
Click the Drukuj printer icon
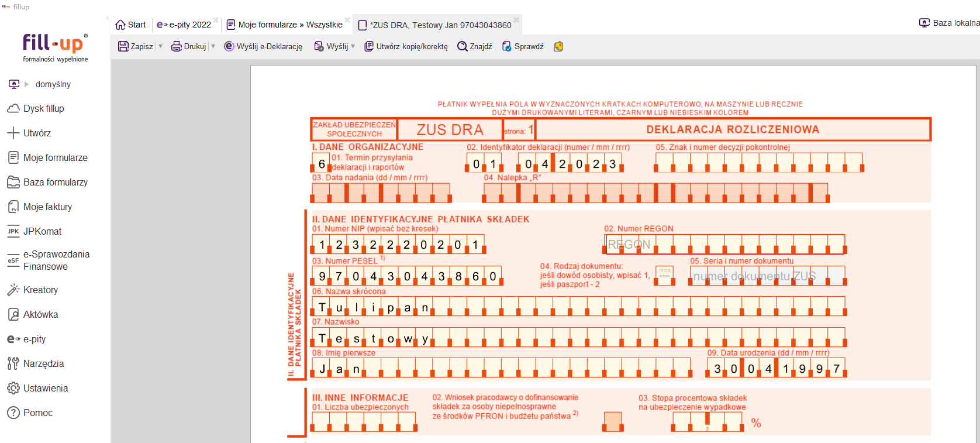[x=177, y=46]
